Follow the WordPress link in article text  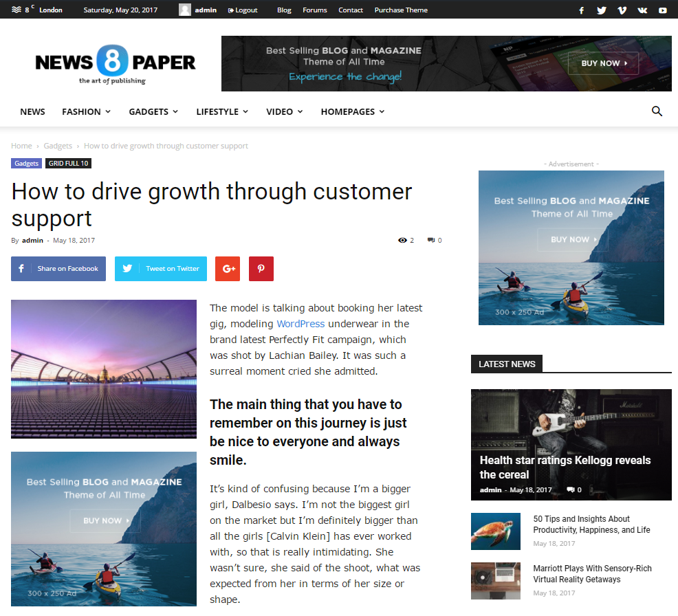coord(300,324)
